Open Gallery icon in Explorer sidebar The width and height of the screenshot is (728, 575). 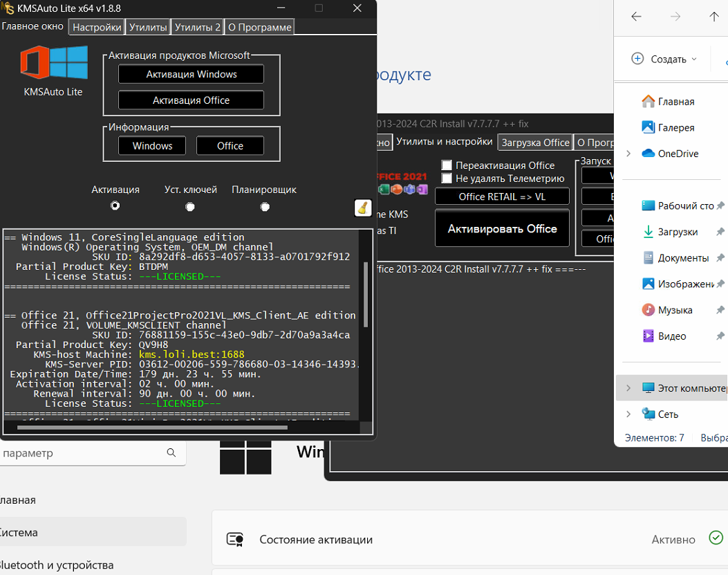coord(648,127)
